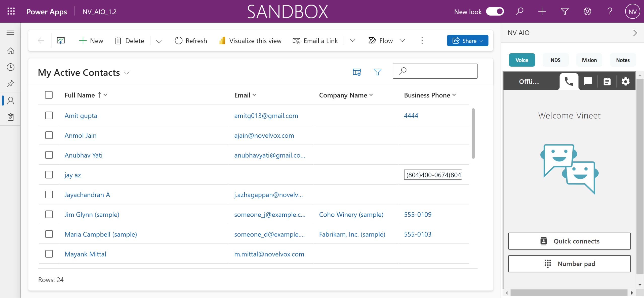Open Business Phone column dropdown
This screenshot has width=644, height=298.
[454, 95]
